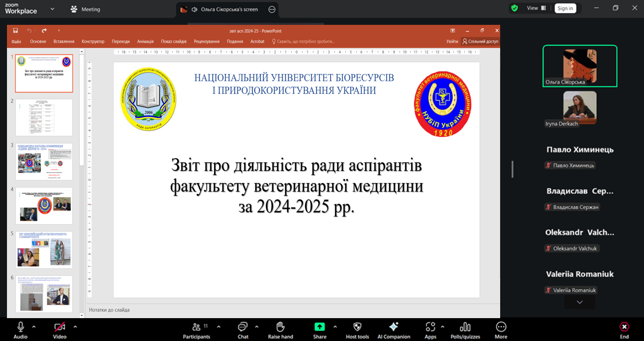Select slide 5 thumbnail

44,250
